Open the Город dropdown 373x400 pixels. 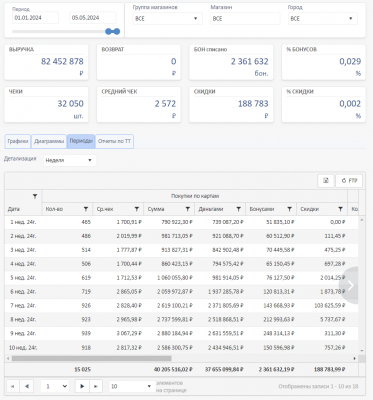pyautogui.click(x=323, y=19)
